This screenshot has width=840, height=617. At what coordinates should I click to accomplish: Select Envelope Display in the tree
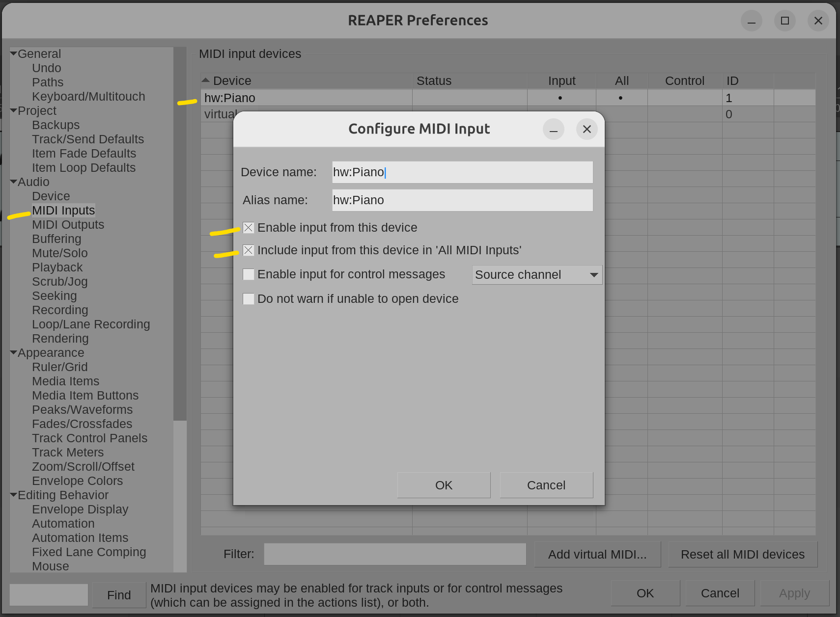coord(80,510)
